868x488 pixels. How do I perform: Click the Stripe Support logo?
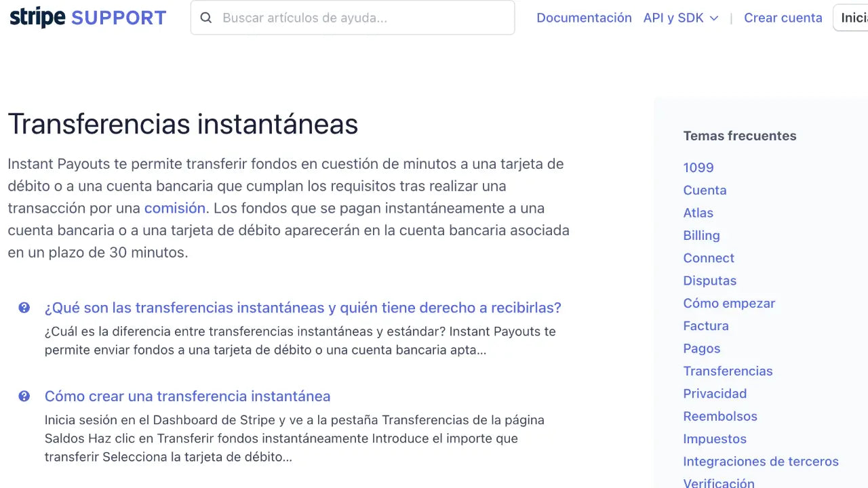87,18
